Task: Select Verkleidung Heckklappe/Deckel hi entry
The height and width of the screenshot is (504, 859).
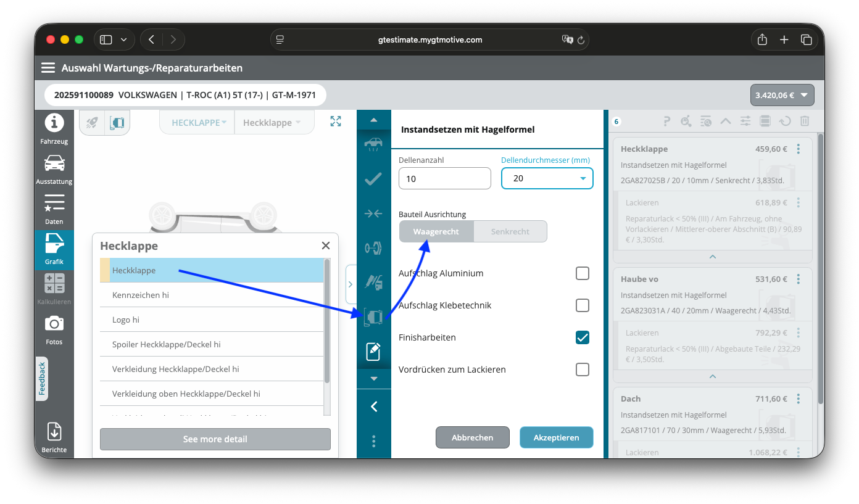Action: point(212,369)
